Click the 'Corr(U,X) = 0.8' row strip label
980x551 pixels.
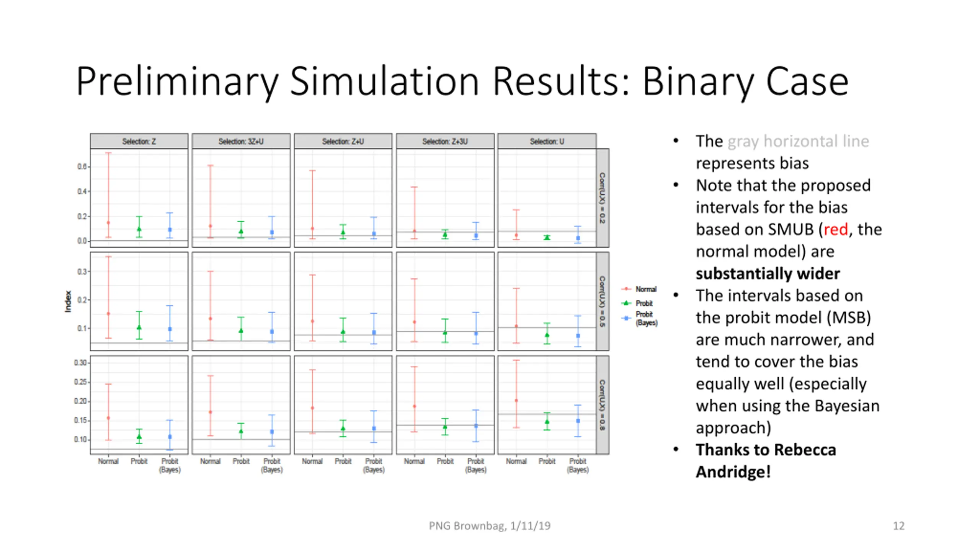point(603,405)
